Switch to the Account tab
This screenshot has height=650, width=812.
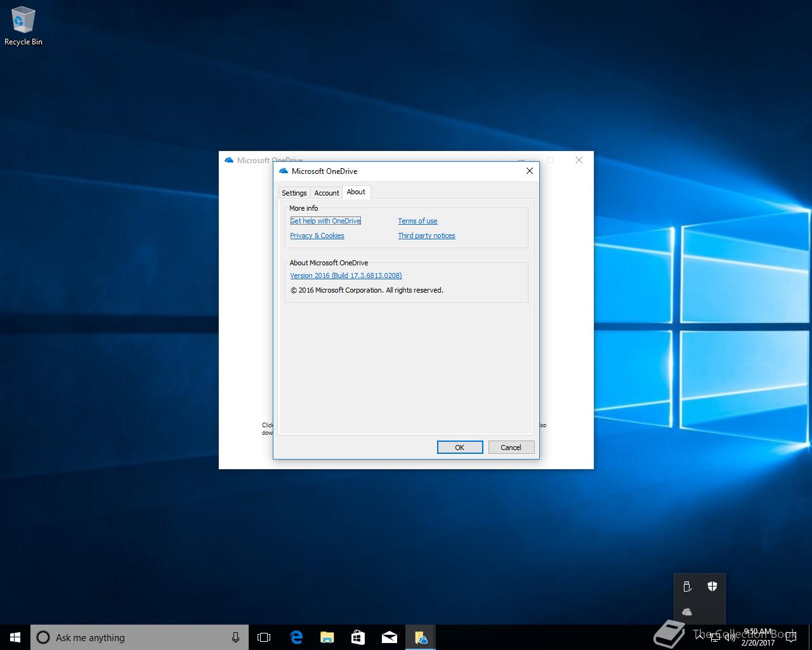tap(327, 193)
